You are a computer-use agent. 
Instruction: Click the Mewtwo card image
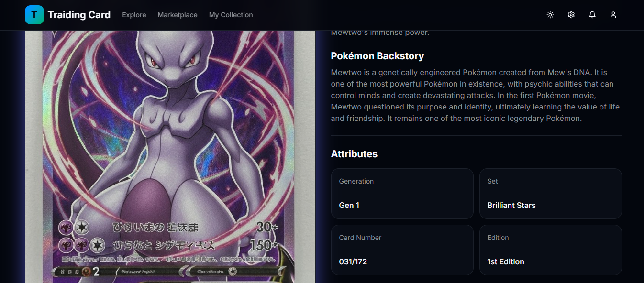point(170,157)
